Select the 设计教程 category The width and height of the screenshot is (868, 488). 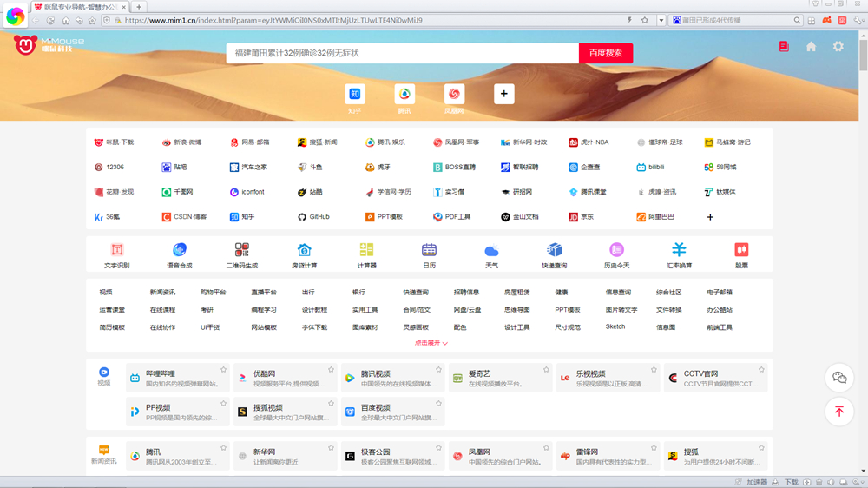click(314, 310)
